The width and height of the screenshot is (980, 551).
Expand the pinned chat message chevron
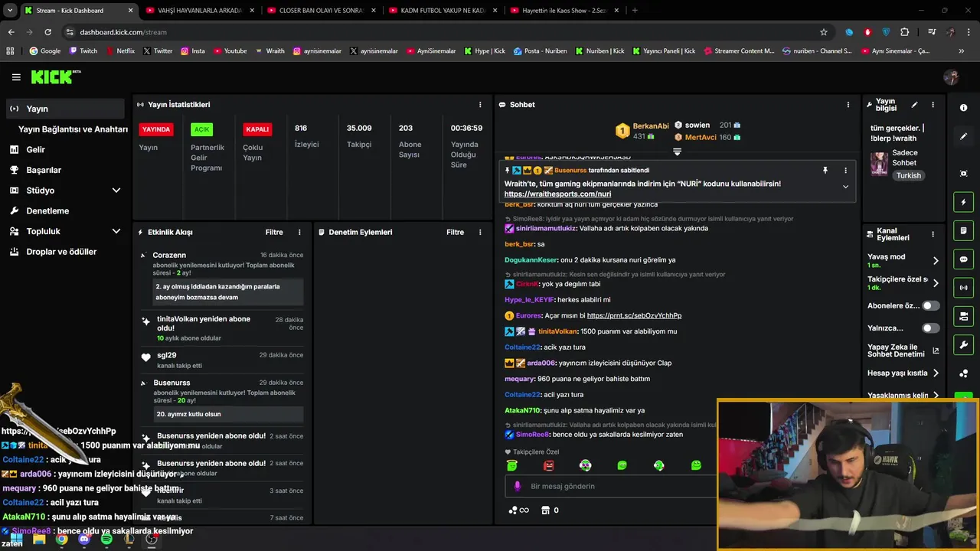[x=845, y=187]
